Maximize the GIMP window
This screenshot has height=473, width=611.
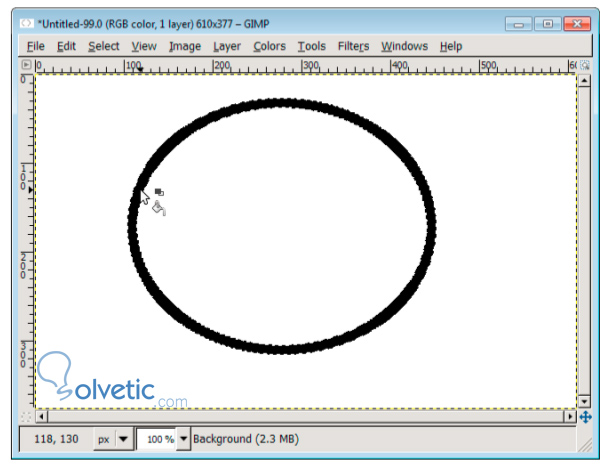coord(547,24)
